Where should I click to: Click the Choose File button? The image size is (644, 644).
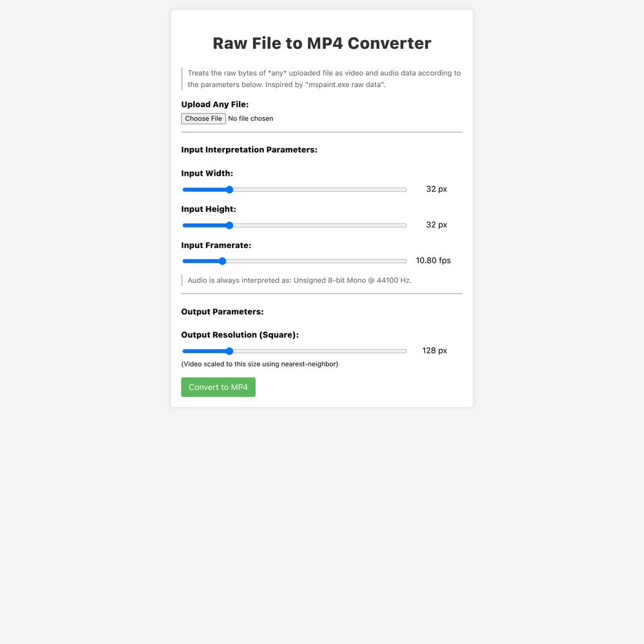(204, 118)
